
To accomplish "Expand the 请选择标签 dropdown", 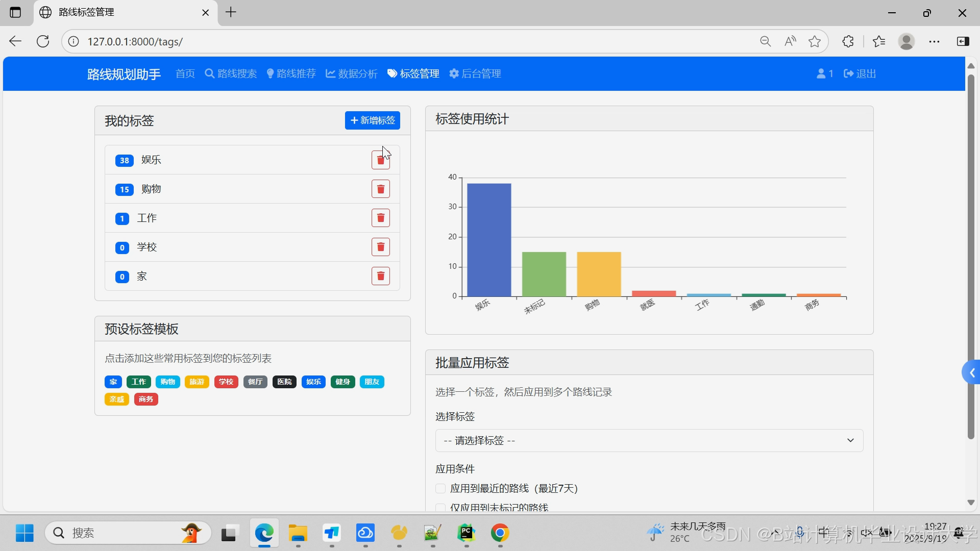I will (649, 441).
